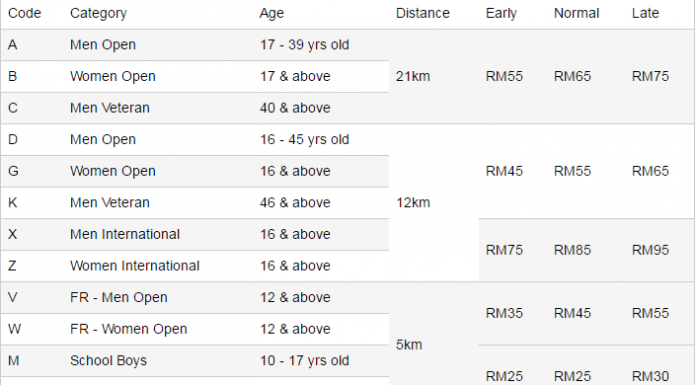The image size is (696, 385).
Task: Click the 5km distance cell
Action: (434, 345)
